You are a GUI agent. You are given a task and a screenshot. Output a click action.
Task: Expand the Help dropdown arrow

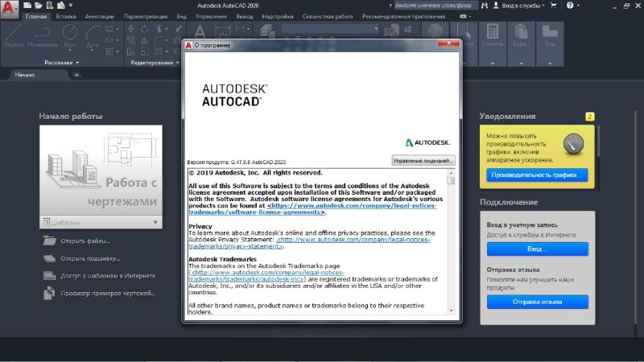(578, 6)
